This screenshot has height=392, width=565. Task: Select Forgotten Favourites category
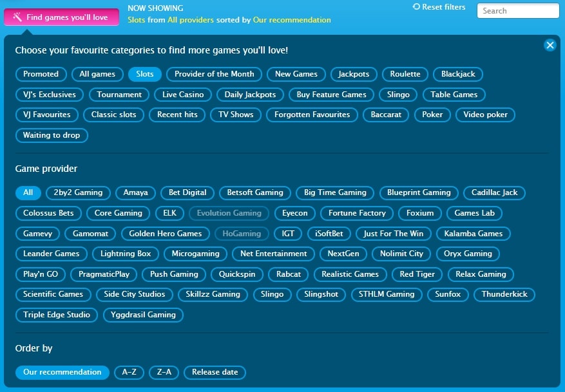pos(312,115)
